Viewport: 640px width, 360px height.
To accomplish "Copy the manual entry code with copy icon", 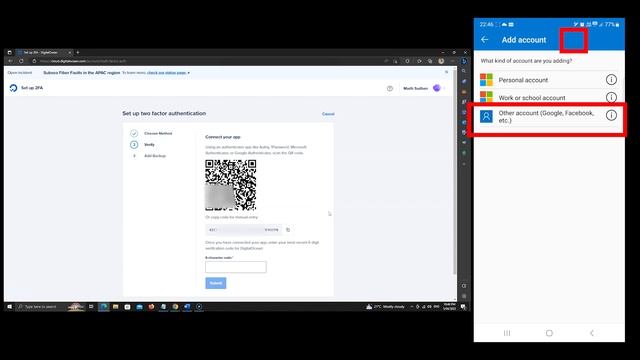I will [288, 230].
